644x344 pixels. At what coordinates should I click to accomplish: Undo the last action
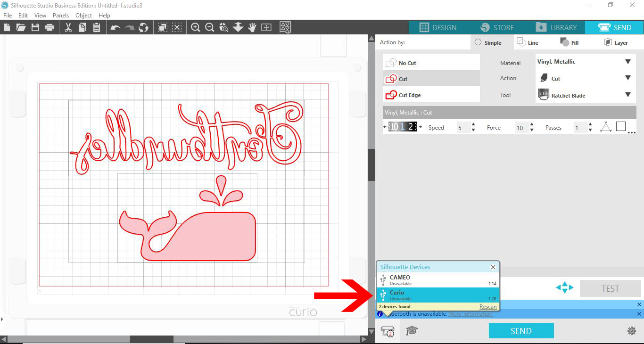[x=116, y=27]
